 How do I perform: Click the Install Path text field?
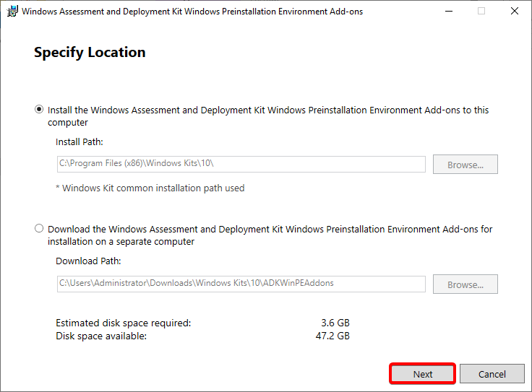(241, 164)
